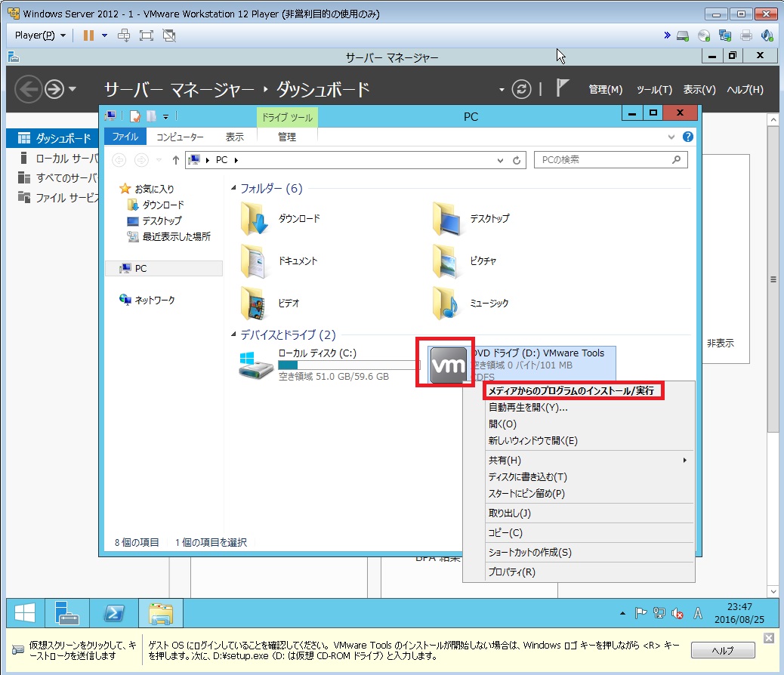Collapse the フォルダー (6) group

click(233, 188)
